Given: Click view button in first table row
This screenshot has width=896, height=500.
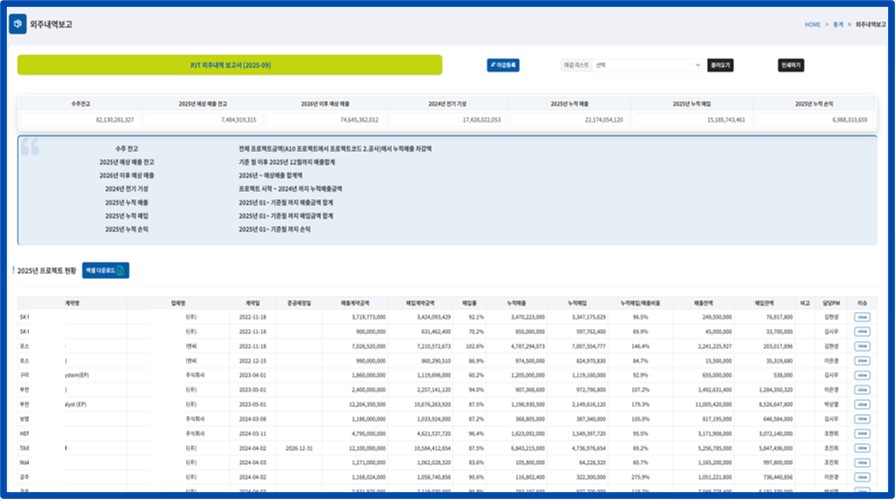Looking at the screenshot, I should coord(861,317).
